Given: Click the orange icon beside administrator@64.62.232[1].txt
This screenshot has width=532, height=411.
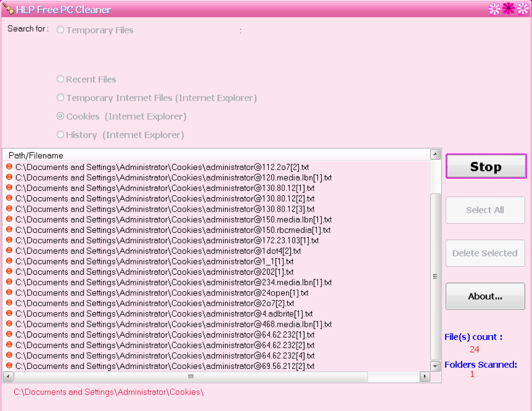Looking at the screenshot, I should 9,334.
